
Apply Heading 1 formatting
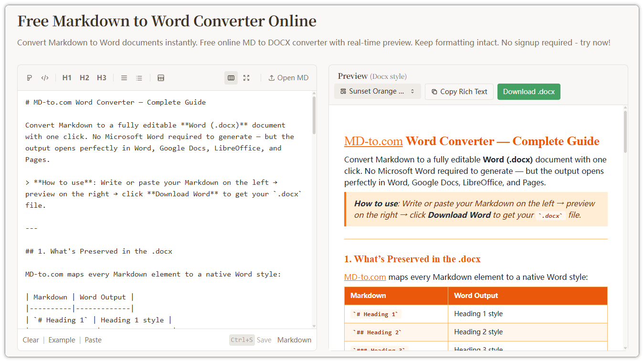pos(67,77)
